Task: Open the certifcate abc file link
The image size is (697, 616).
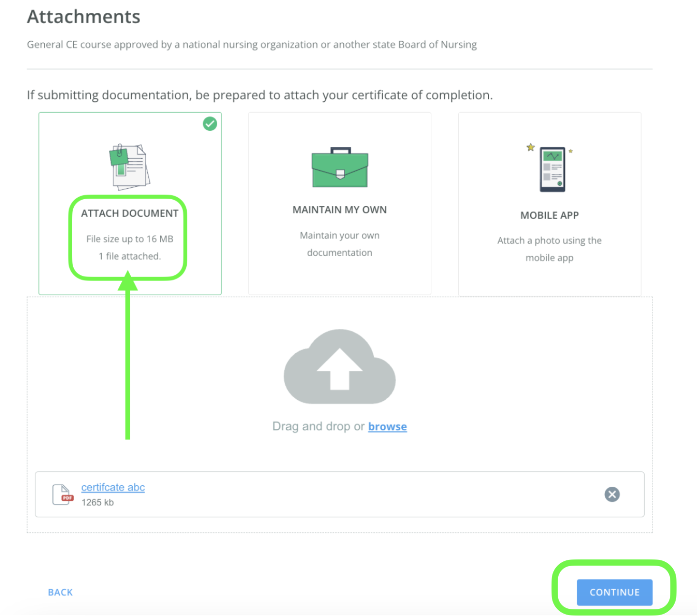Action: pyautogui.click(x=113, y=487)
